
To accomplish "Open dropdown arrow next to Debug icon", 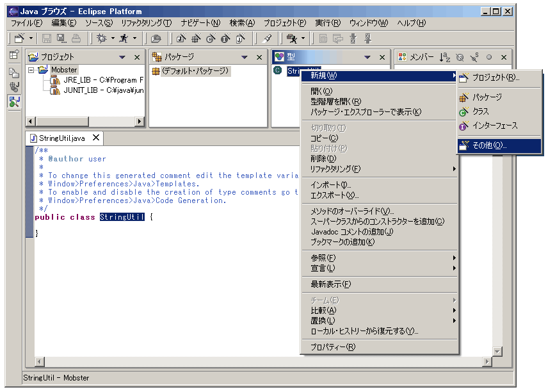I will (113, 38).
